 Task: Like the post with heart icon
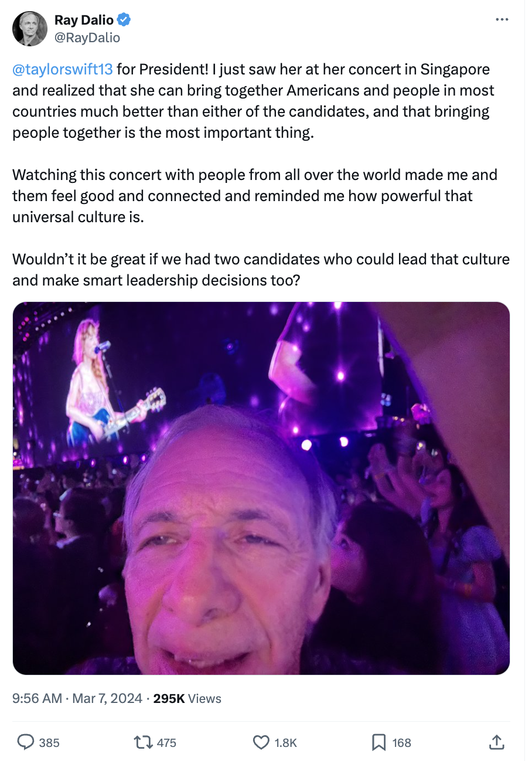[x=261, y=743]
